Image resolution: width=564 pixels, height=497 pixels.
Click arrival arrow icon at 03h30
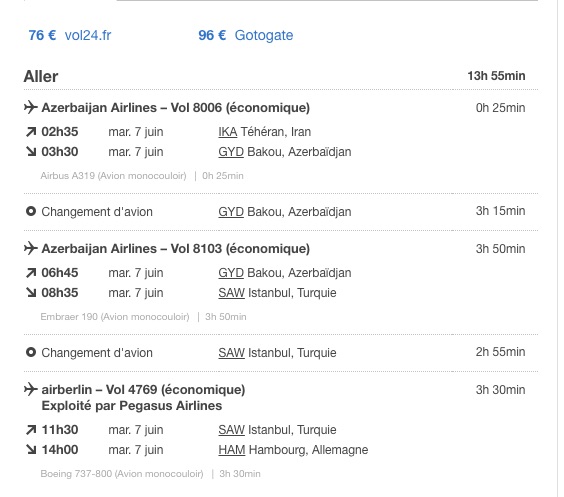tap(31, 152)
